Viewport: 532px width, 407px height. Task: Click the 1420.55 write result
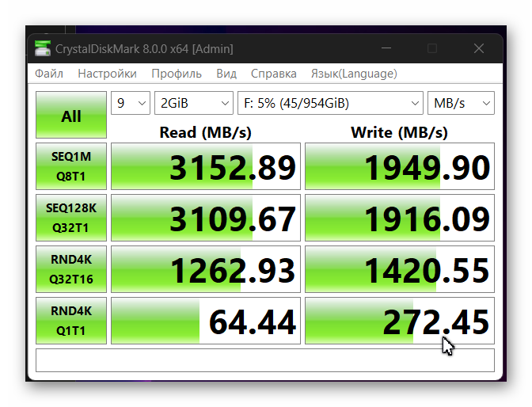point(400,269)
